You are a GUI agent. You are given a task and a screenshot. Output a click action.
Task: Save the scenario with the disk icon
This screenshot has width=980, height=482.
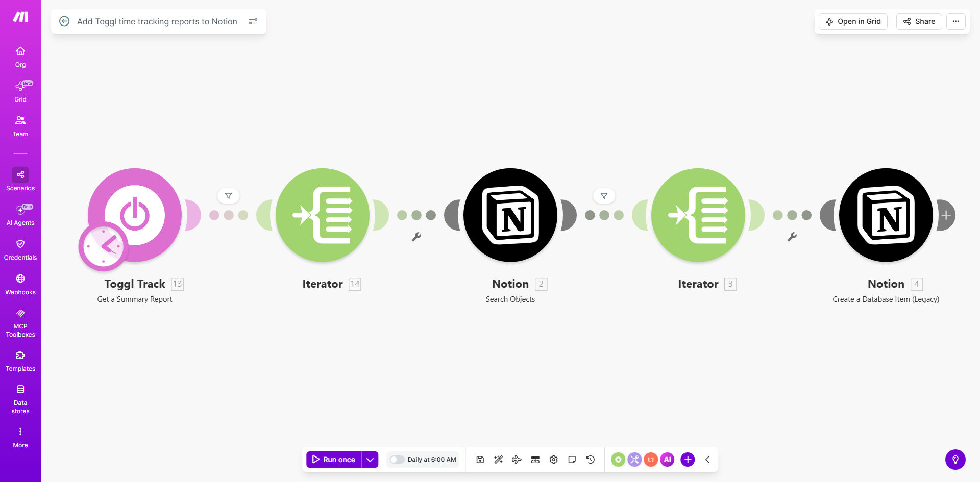tap(480, 460)
